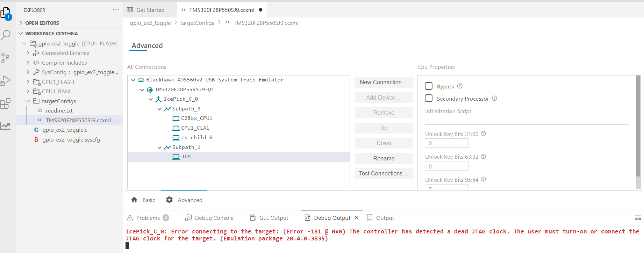644x253 pixels.
Task: Open gpio_ex2_toggle.syscfg file
Action: click(71, 139)
